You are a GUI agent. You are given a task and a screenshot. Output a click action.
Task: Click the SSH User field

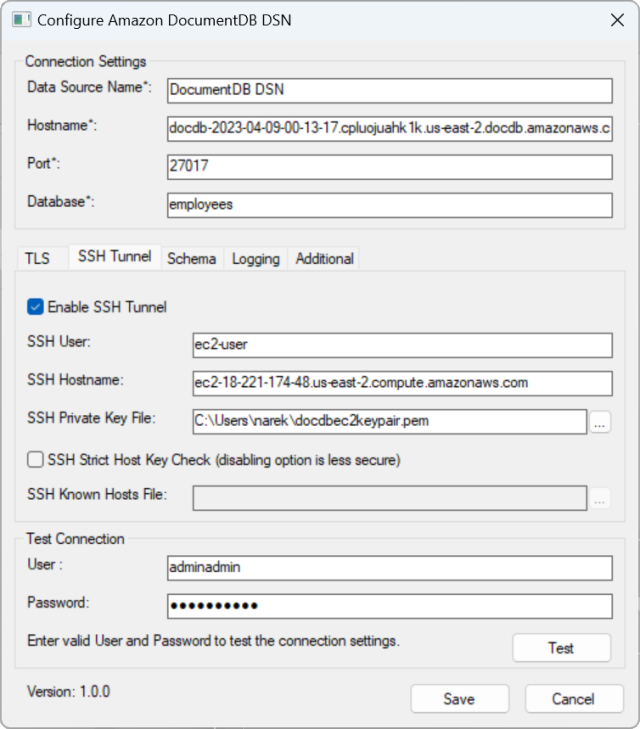pos(401,345)
